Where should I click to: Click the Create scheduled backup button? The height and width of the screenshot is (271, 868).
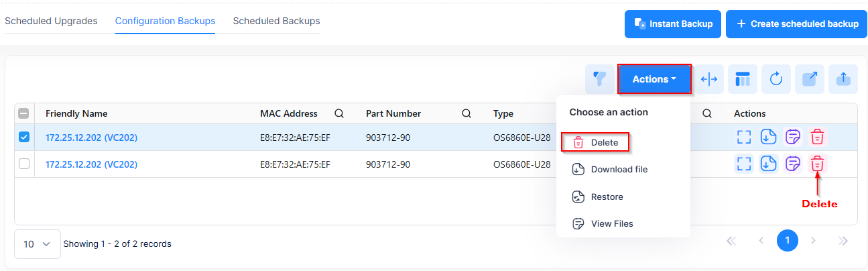pos(796,24)
